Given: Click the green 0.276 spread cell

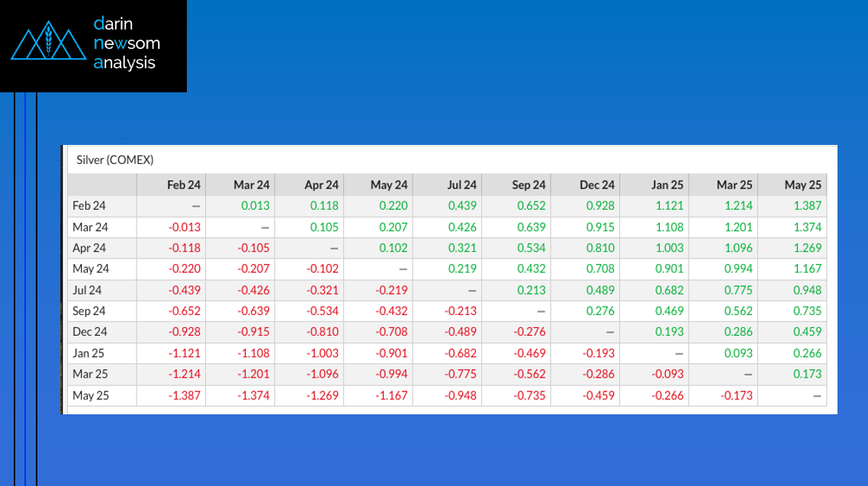Looking at the screenshot, I should point(600,311).
